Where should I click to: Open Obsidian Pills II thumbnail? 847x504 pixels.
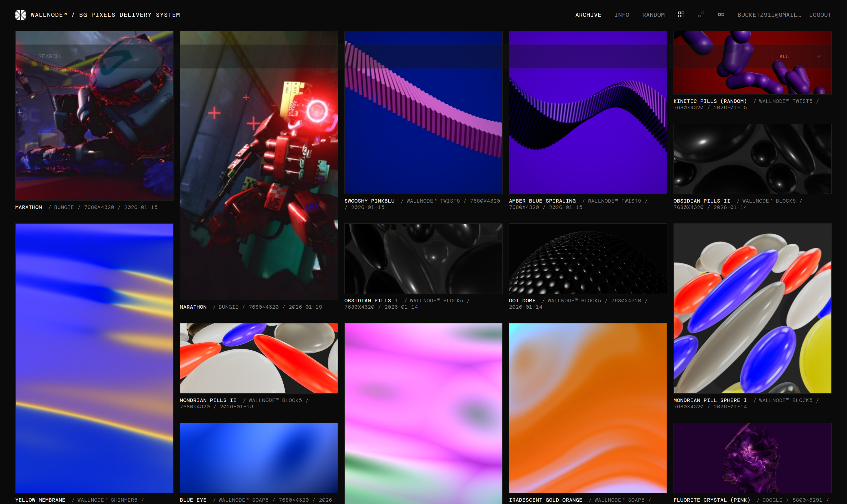coord(752,159)
